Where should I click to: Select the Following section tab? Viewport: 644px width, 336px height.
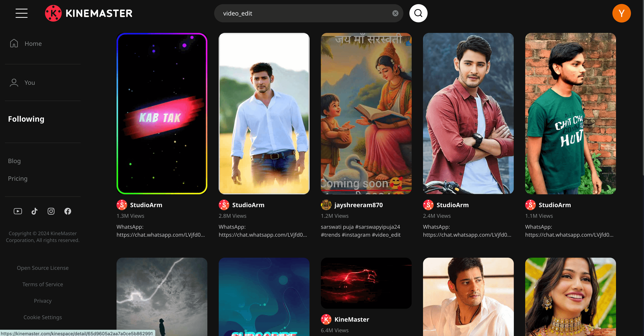pos(26,119)
